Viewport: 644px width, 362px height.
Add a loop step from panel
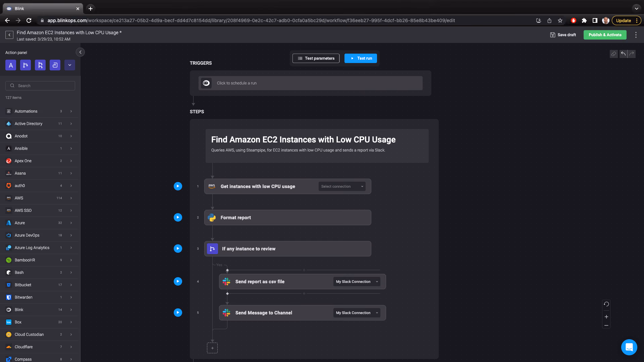[x=55, y=65]
